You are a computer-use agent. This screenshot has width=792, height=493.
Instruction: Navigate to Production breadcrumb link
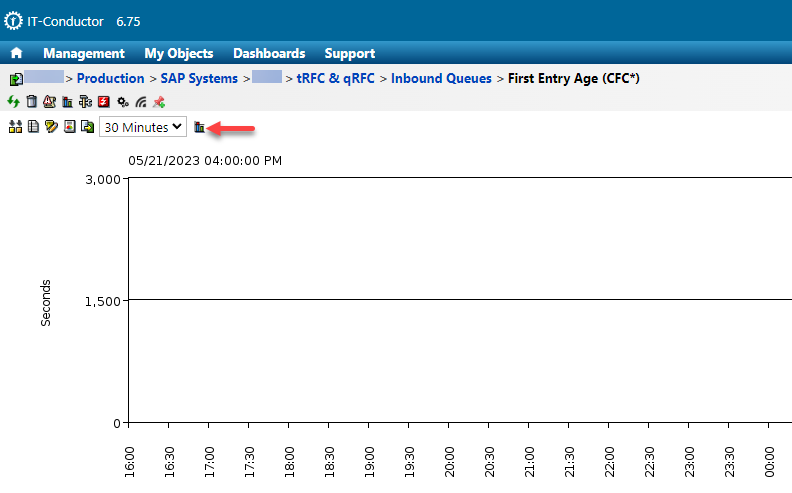tap(110, 78)
